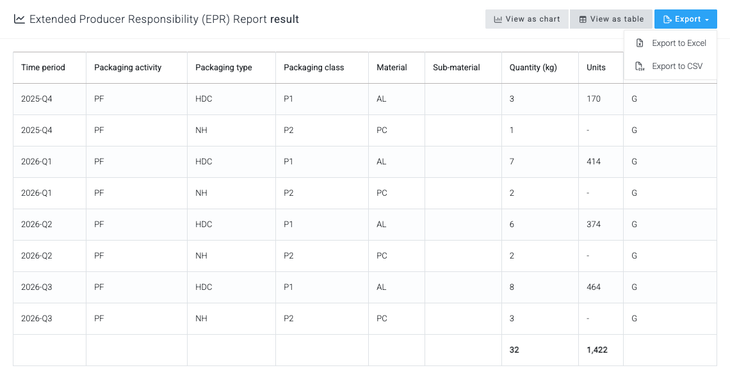Choose Export to CSV

click(x=670, y=66)
